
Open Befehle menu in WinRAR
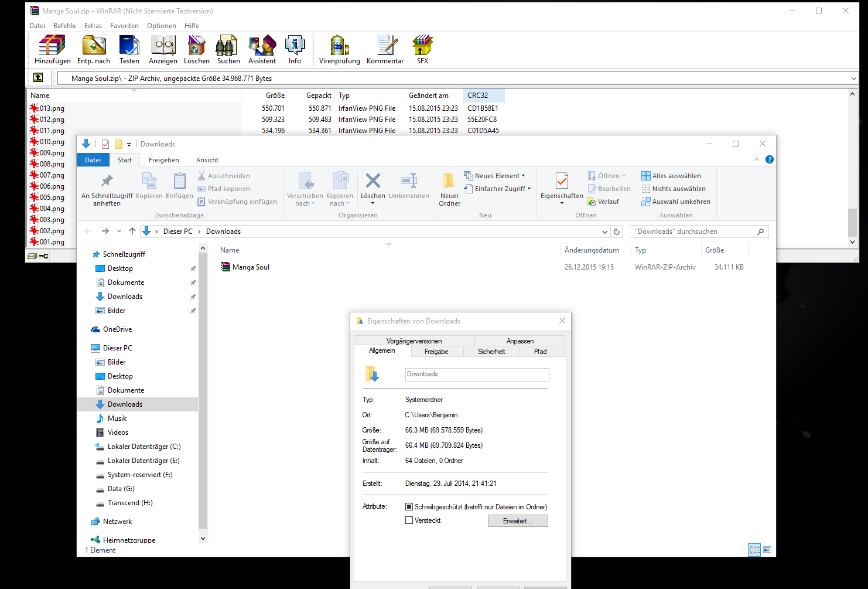(64, 26)
